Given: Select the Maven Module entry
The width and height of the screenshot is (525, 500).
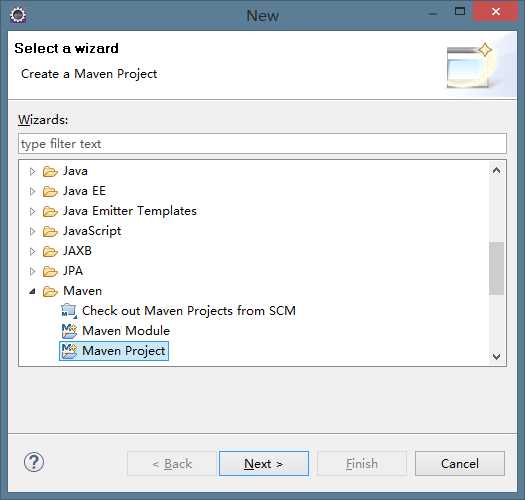Looking at the screenshot, I should (x=126, y=331).
